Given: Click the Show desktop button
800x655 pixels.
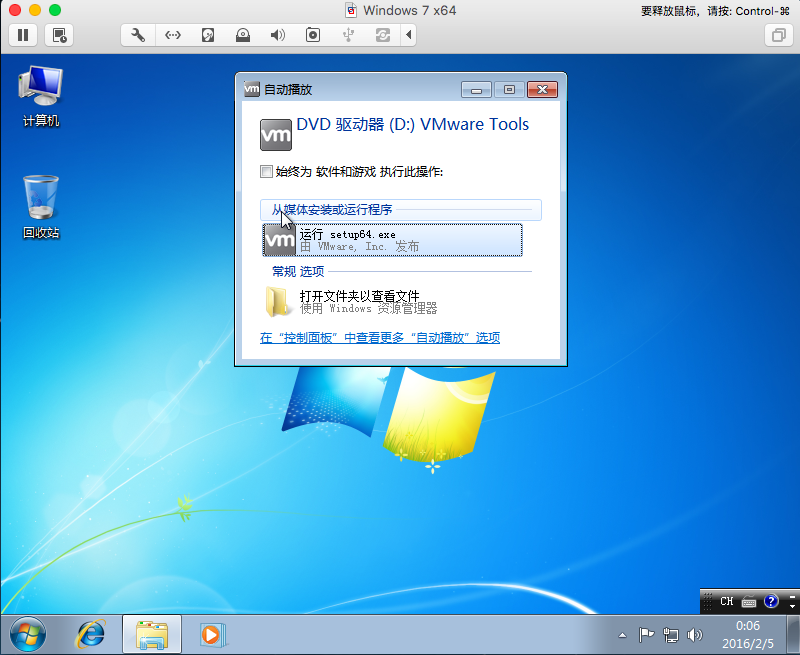Looking at the screenshot, I should [793, 635].
